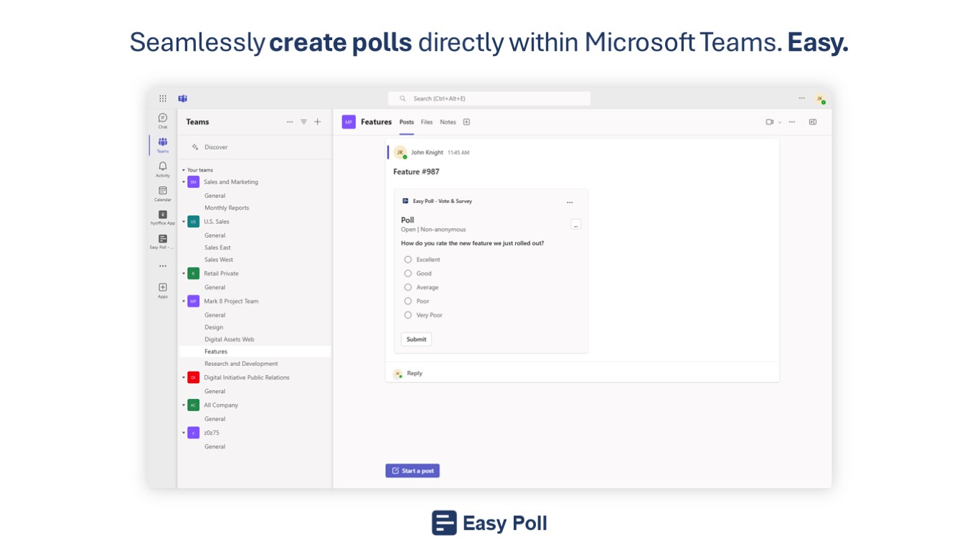Click the plus icon to add a team
The height and width of the screenshot is (551, 980).
[318, 122]
